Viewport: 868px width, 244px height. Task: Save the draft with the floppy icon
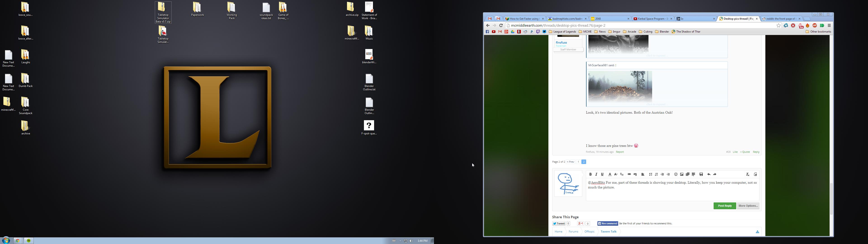click(x=701, y=174)
